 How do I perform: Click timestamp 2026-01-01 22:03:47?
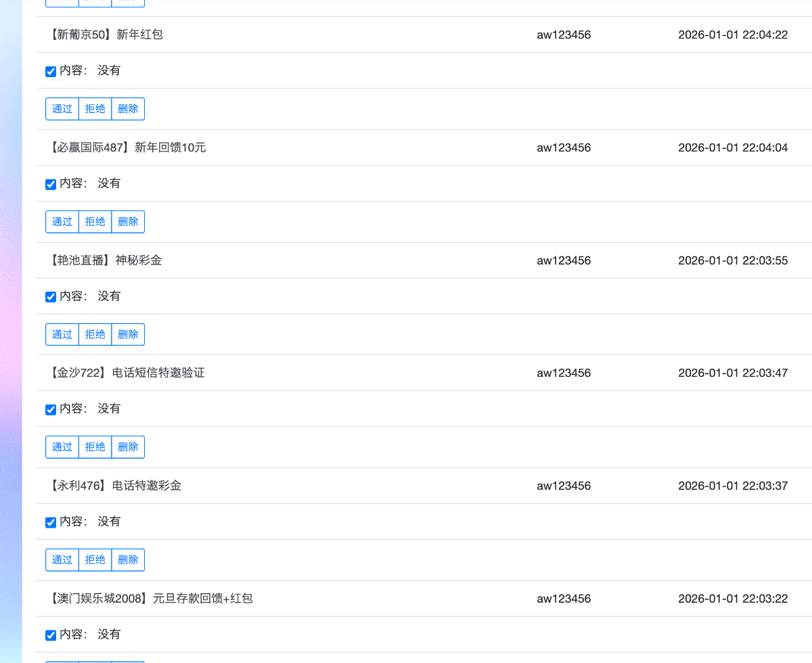click(x=733, y=373)
